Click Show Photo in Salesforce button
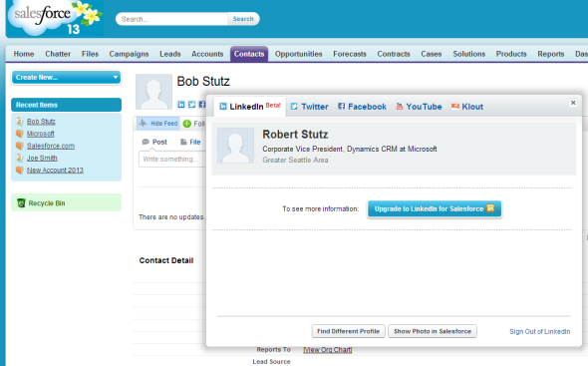 tap(433, 331)
